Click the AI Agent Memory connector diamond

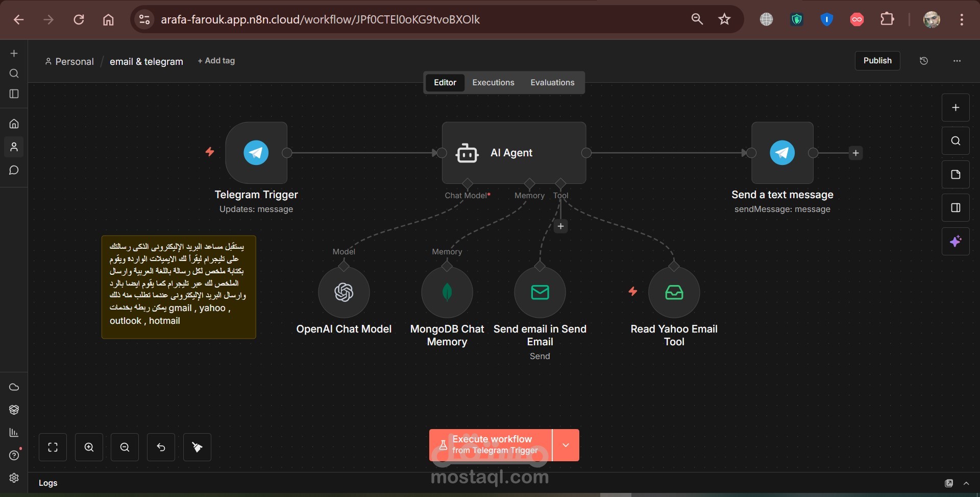529,183
